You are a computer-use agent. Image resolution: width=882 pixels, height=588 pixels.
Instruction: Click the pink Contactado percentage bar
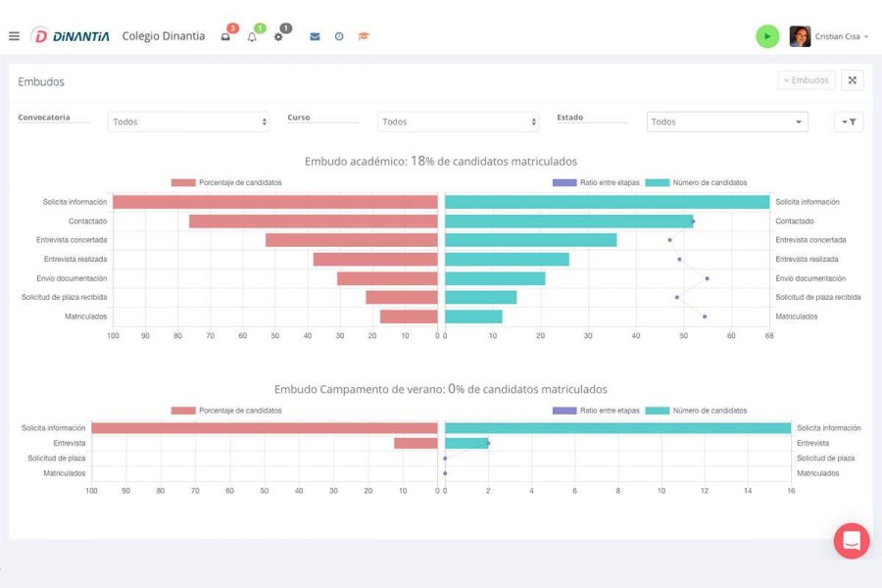coord(314,221)
